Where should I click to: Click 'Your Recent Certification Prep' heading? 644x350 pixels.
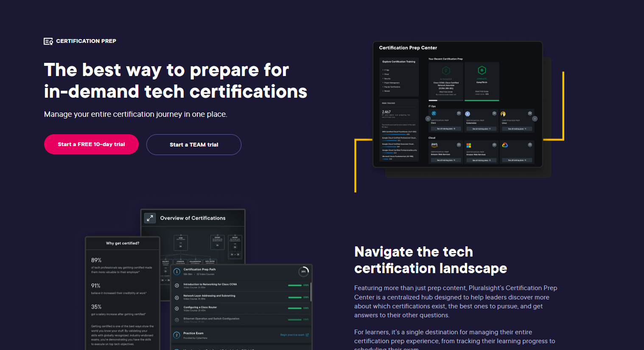[x=445, y=59]
